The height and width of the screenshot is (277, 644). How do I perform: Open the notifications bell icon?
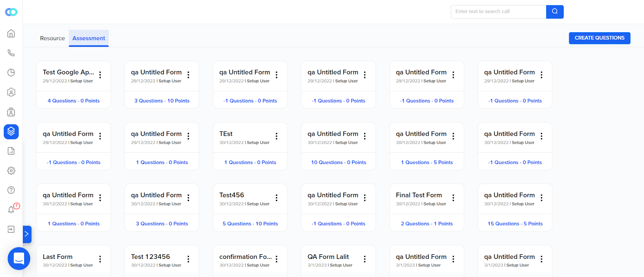click(11, 209)
